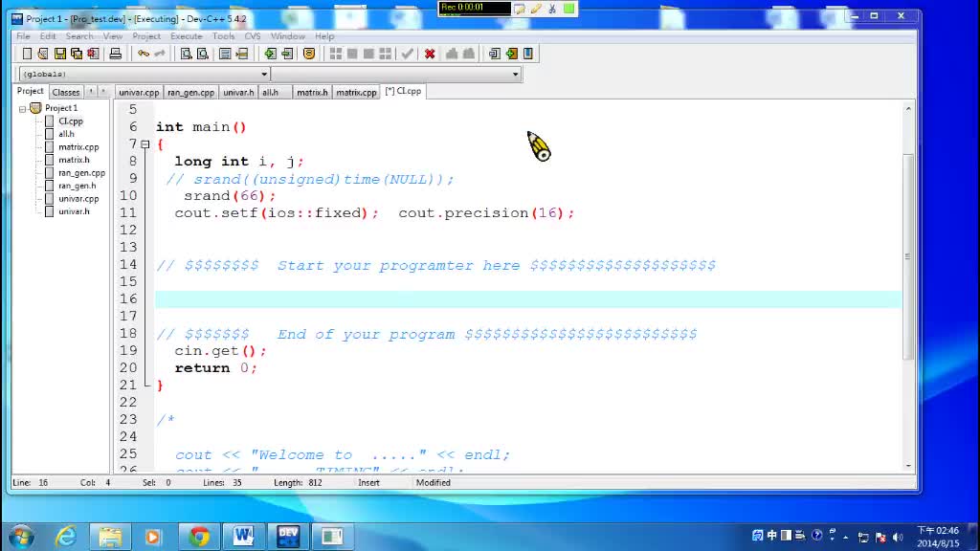Click the Open file toolbar icon
980x551 pixels.
point(43,54)
